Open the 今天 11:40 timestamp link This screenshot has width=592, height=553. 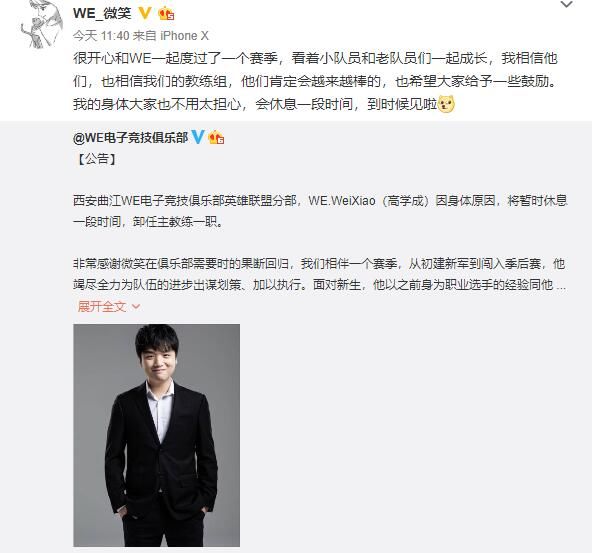click(x=101, y=36)
